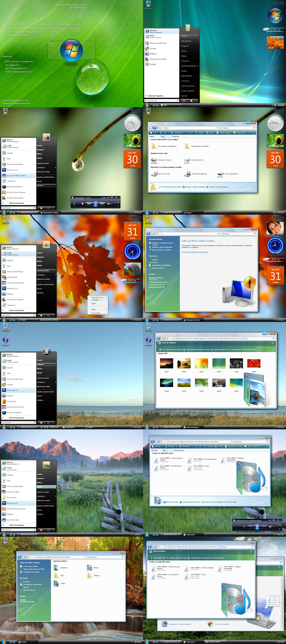Open WindowBlinds from the start menu
The height and width of the screenshot is (644, 286).
click(x=19, y=277)
